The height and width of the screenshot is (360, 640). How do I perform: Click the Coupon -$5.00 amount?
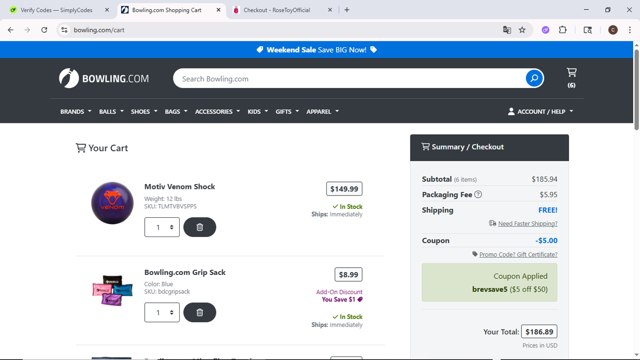click(x=546, y=240)
